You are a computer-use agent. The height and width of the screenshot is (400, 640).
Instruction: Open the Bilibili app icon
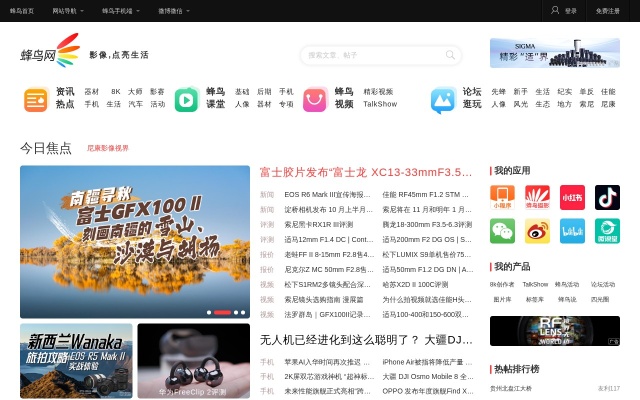tap(572, 232)
